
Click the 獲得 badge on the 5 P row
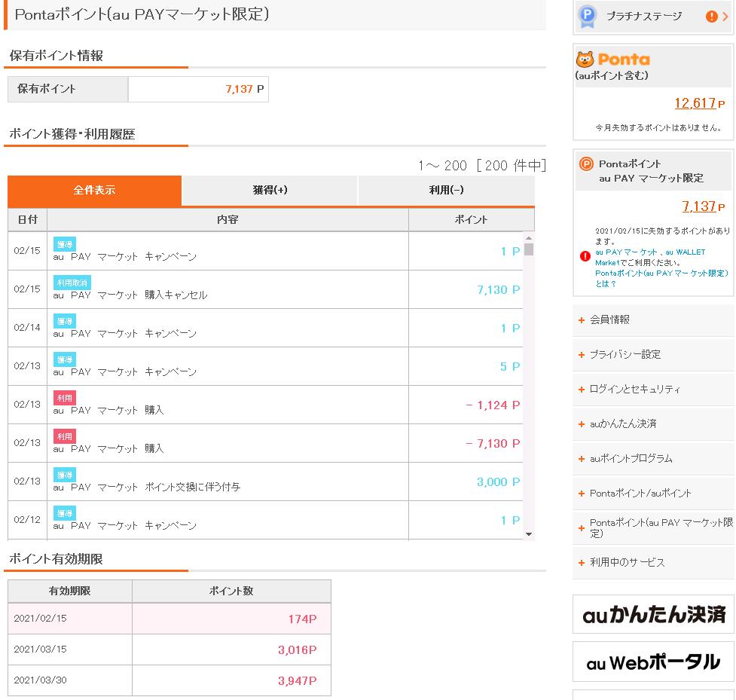(x=65, y=359)
